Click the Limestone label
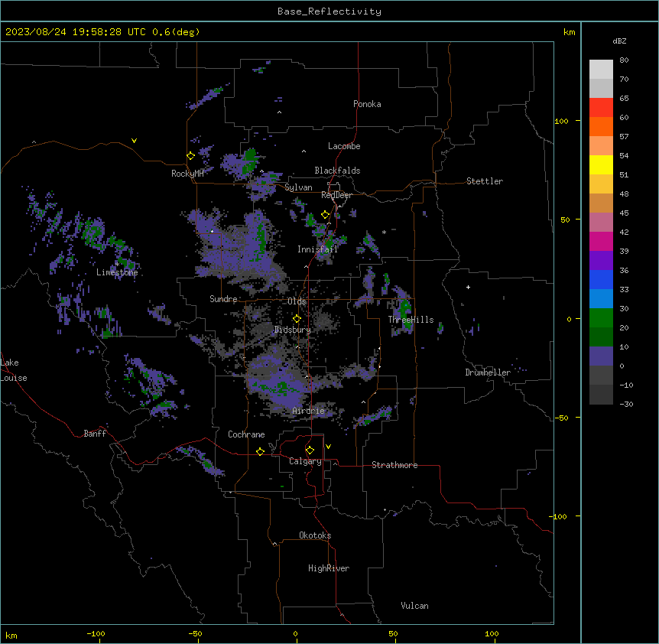This screenshot has height=644, width=659. 117,272
